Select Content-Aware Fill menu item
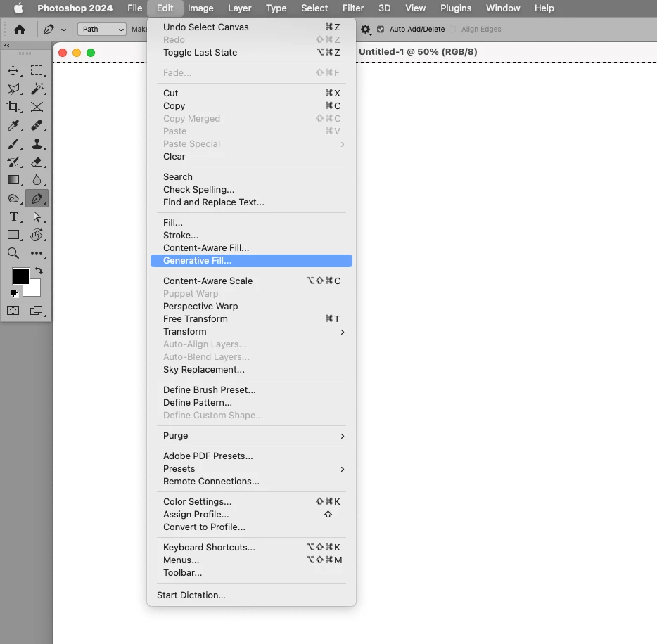 251,248
